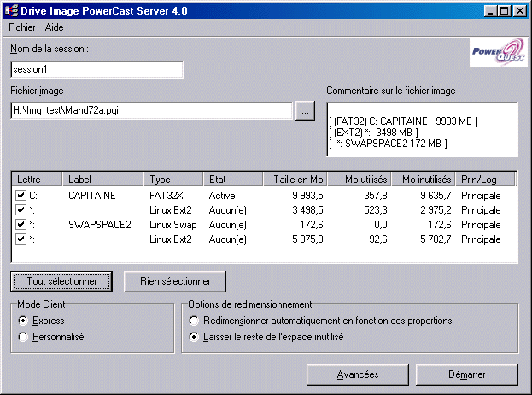The width and height of the screenshot is (532, 395).
Task: Focus the session name field containing session1
Action: point(96,69)
